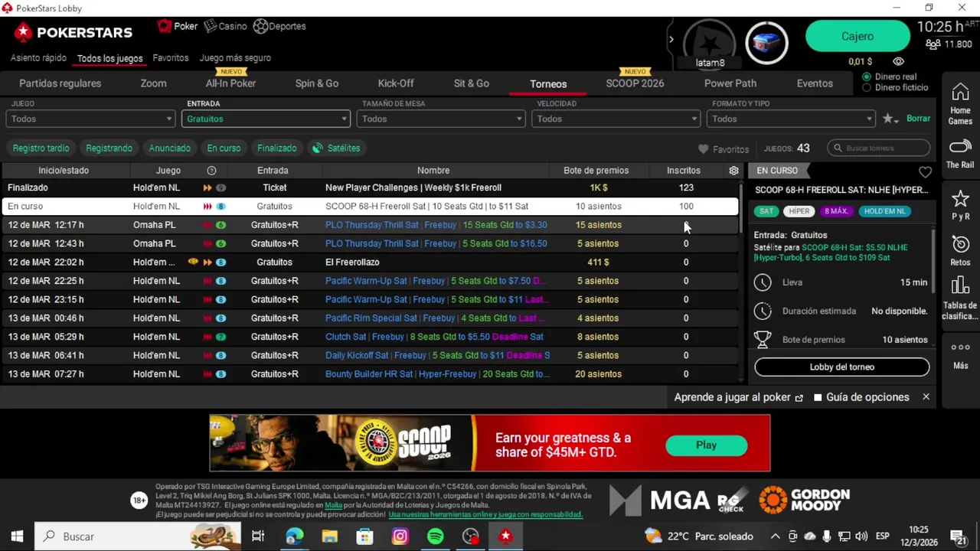The image size is (980, 551).
Task: Add tournament to favorites heart icon
Action: [925, 172]
